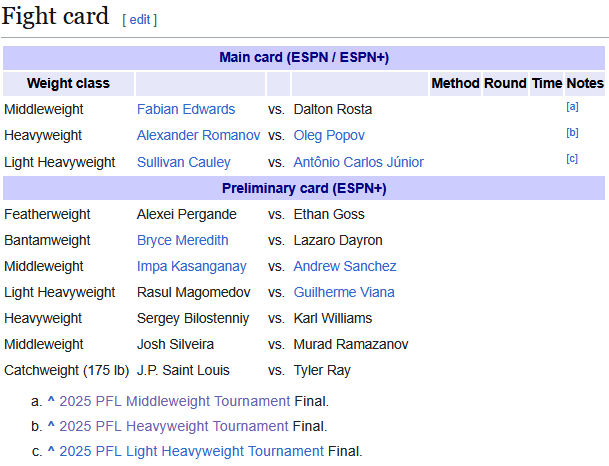Open the Fabian Edwards link
Image resolution: width=609 pixels, height=466 pixels.
[x=186, y=110]
